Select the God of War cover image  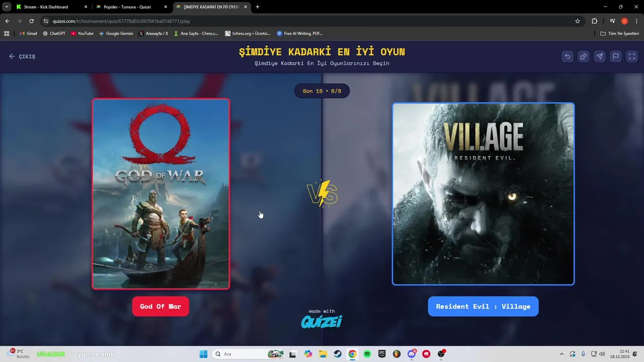tap(161, 194)
